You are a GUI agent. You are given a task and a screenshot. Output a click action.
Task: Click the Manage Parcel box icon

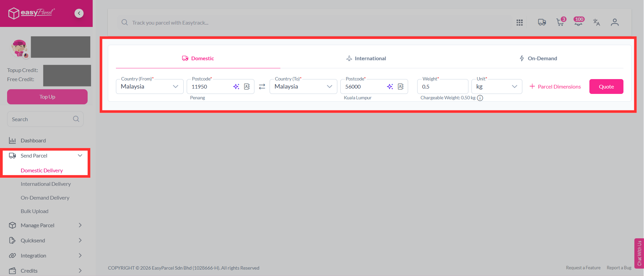tap(12, 225)
